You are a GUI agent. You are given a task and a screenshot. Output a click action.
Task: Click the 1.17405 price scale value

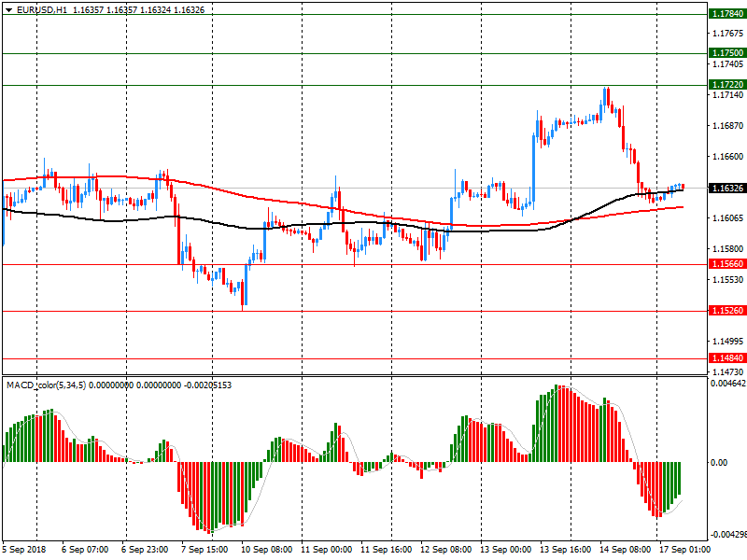coord(727,63)
